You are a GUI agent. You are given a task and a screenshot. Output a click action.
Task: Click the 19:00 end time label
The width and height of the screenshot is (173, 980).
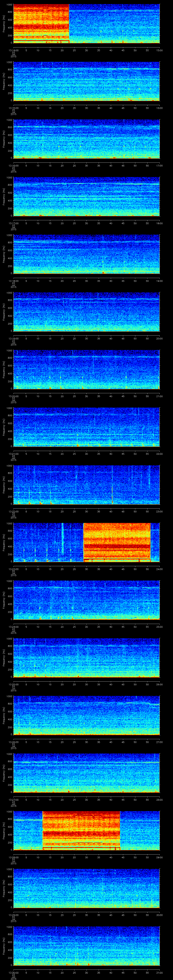coord(159,281)
